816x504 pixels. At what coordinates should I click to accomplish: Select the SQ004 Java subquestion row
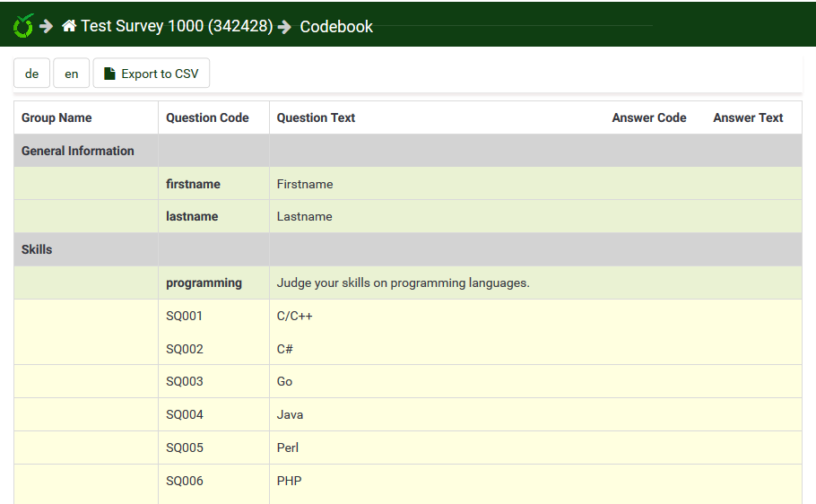(290, 414)
